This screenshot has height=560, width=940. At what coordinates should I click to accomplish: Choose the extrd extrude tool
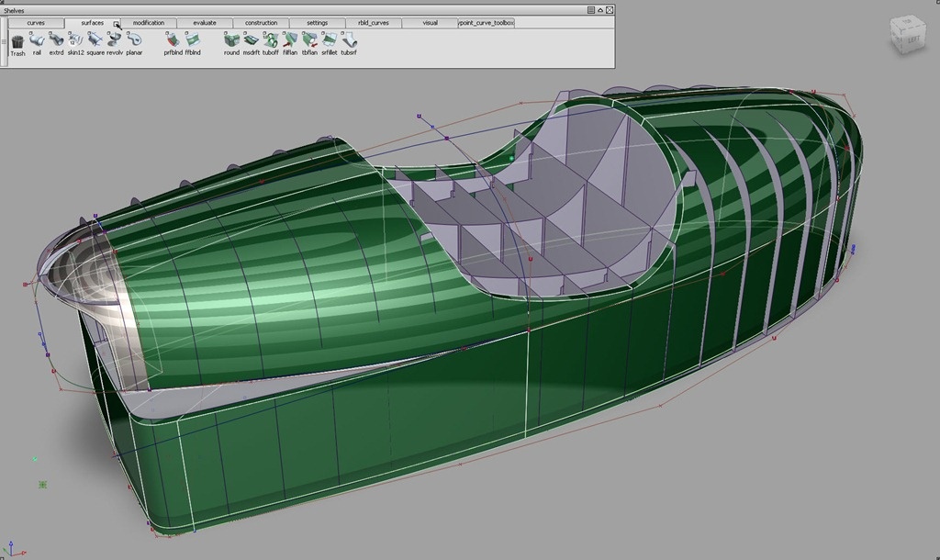pyautogui.click(x=56, y=40)
